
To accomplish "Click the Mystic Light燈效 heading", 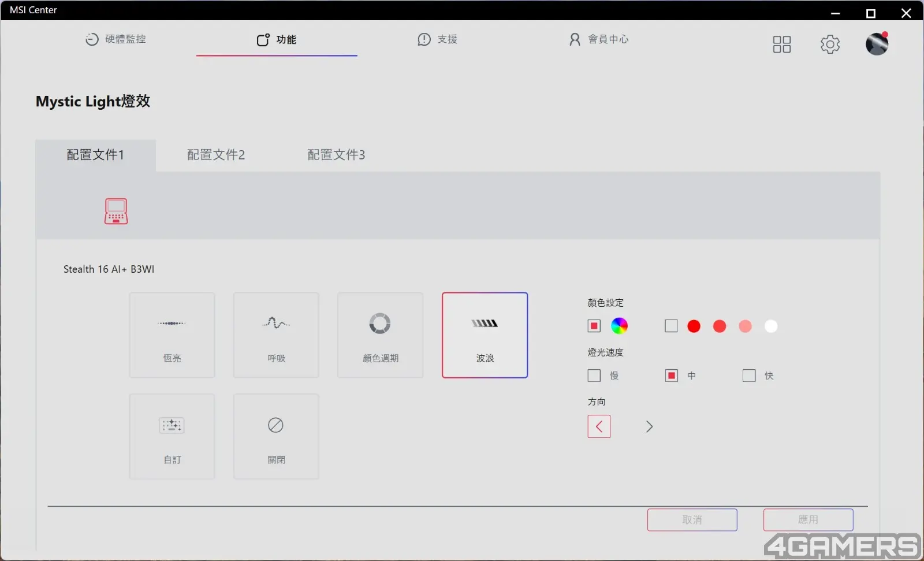I will (x=93, y=102).
